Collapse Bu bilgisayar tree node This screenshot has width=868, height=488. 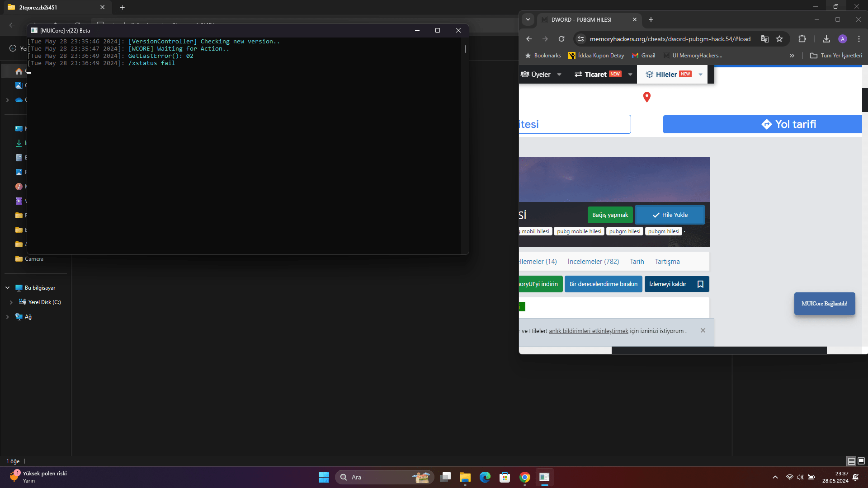(8, 288)
